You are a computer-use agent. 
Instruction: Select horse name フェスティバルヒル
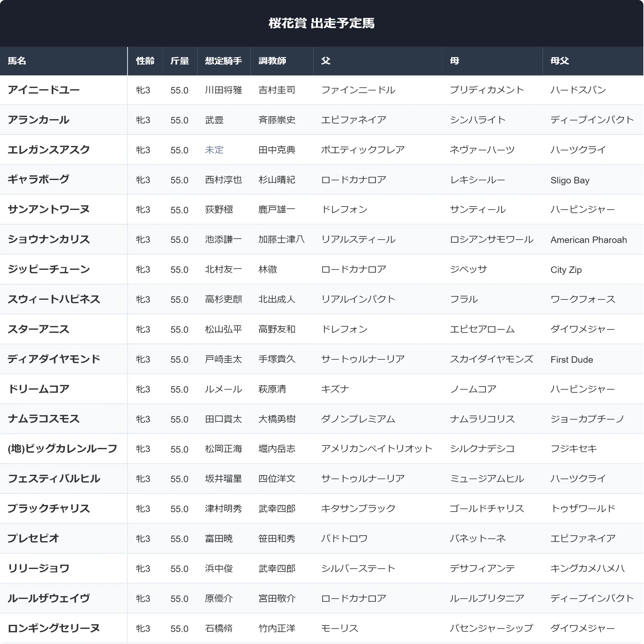click(x=54, y=479)
